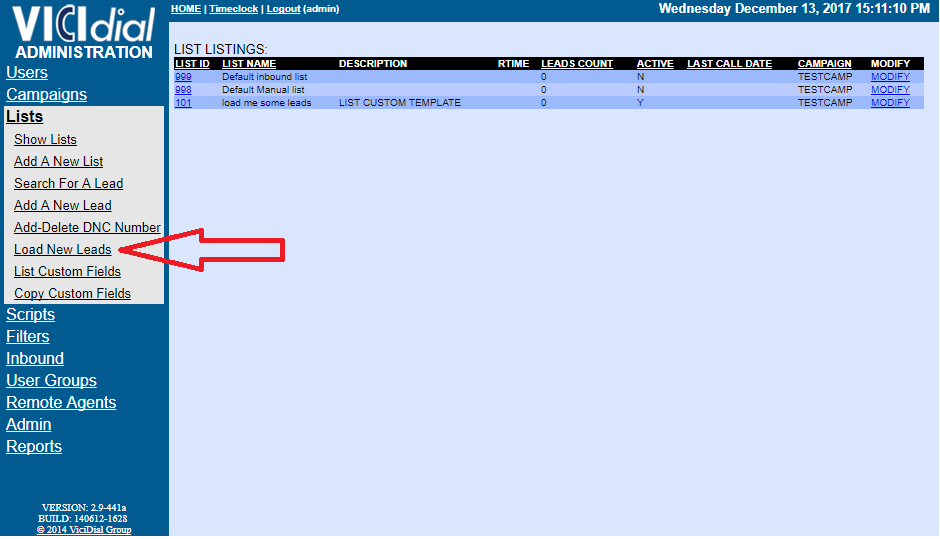Sort by Leads Count column
This screenshot has width=940, height=539.
[x=577, y=64]
